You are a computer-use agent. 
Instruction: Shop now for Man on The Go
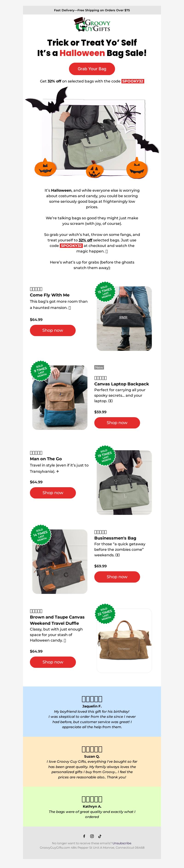point(53,493)
